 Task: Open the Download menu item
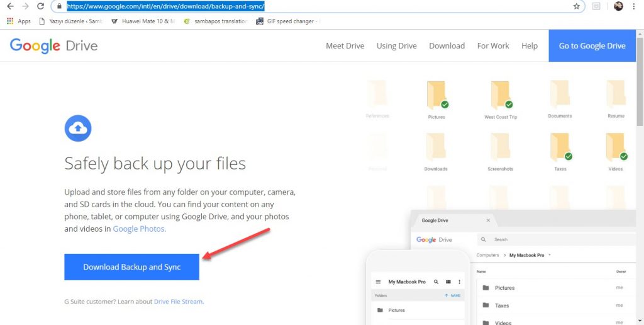(447, 46)
